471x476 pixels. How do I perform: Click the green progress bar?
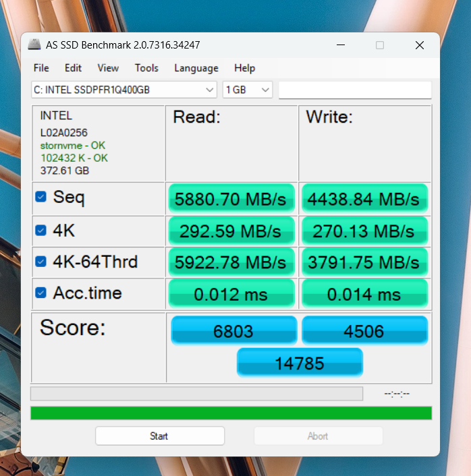click(x=231, y=413)
